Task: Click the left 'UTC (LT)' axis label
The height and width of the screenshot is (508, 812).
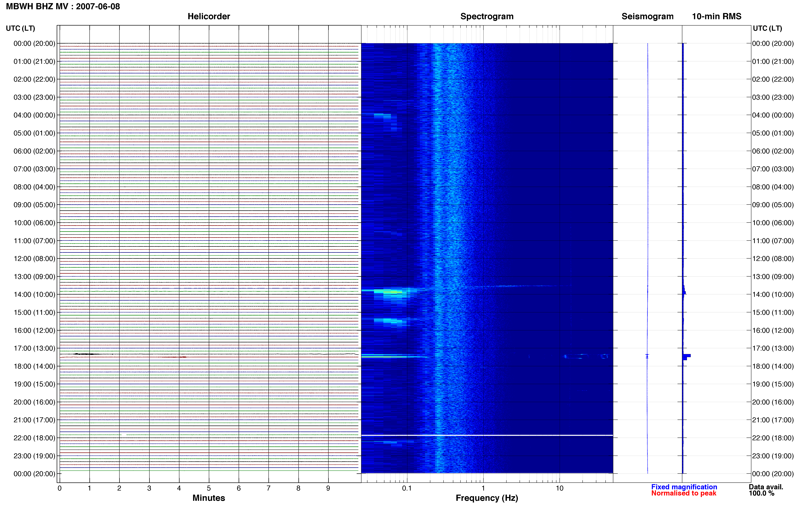Action: click(x=21, y=28)
